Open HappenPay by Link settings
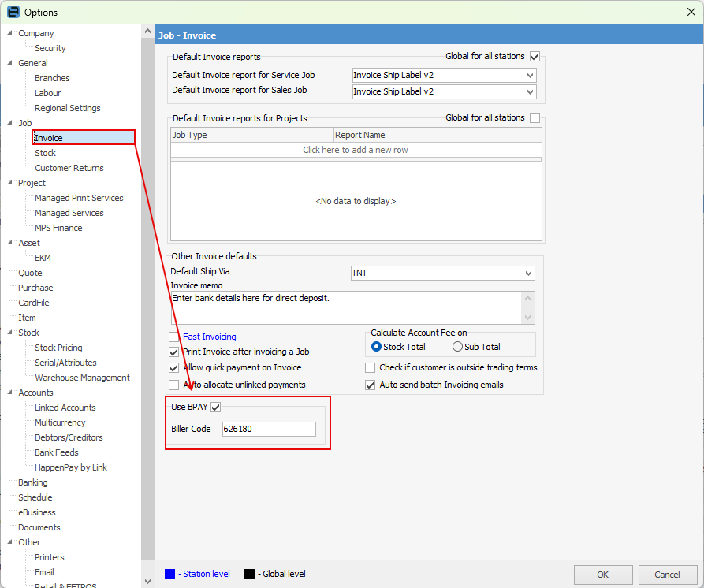The height and width of the screenshot is (588, 704). coord(70,467)
